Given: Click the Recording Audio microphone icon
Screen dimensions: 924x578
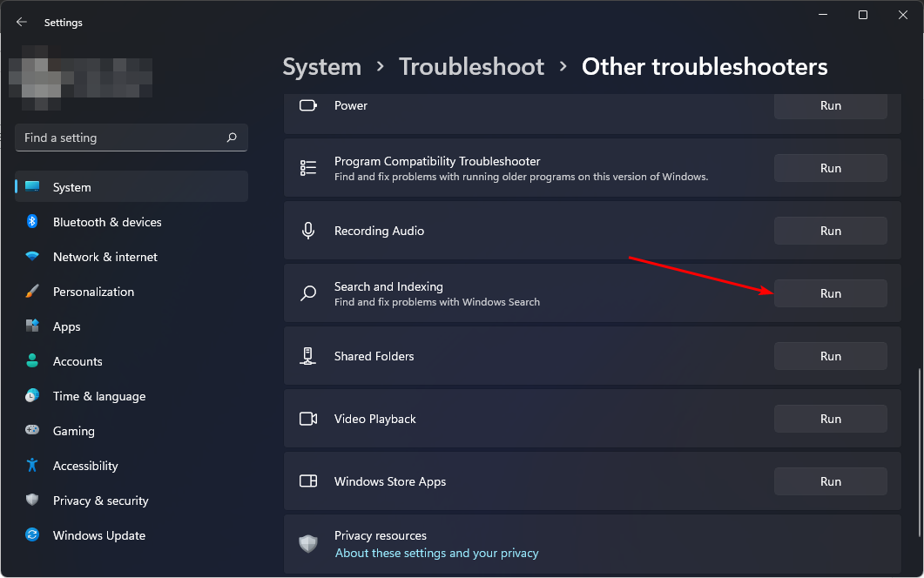Looking at the screenshot, I should click(308, 231).
